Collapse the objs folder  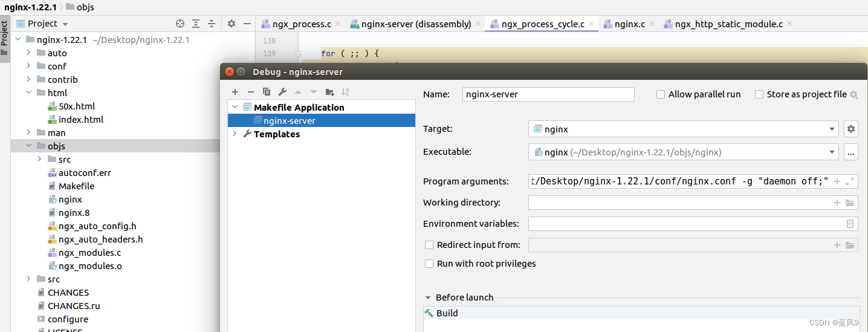click(28, 146)
